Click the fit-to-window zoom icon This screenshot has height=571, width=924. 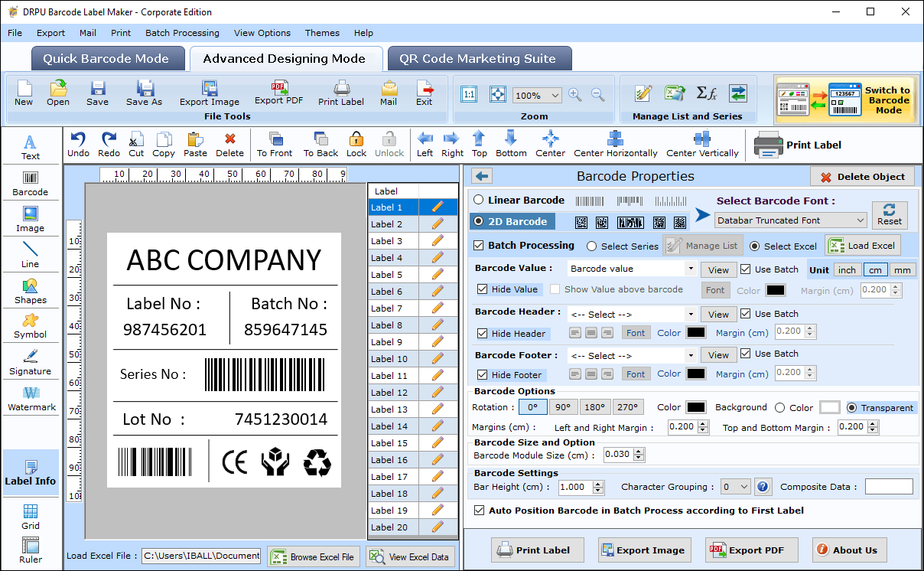pyautogui.click(x=497, y=95)
